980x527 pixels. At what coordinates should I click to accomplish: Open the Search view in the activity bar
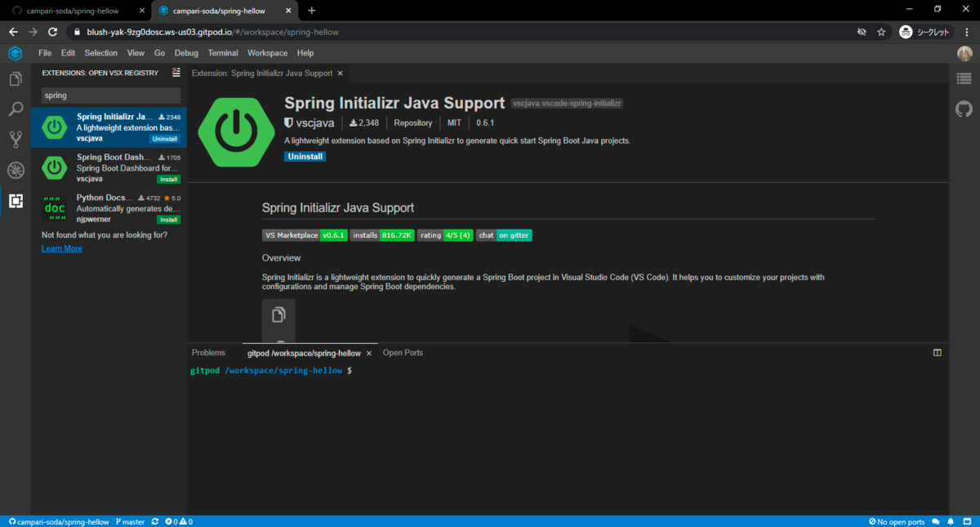tap(15, 109)
